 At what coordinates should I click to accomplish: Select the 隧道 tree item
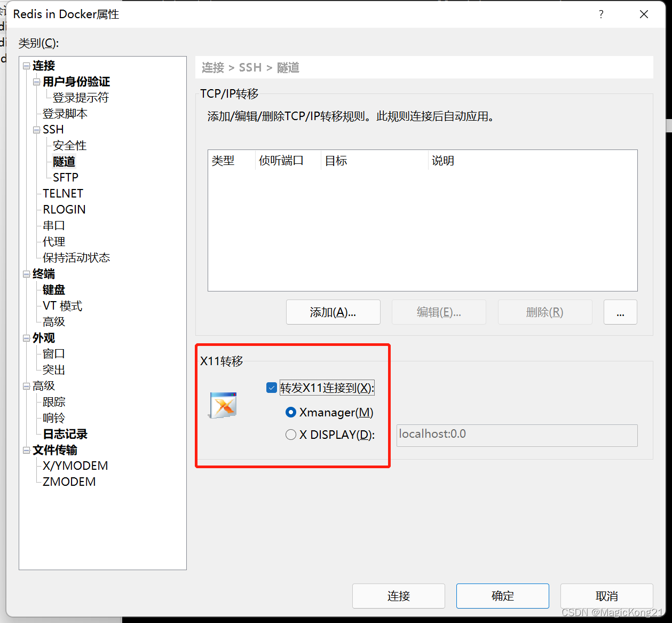pyautogui.click(x=64, y=161)
